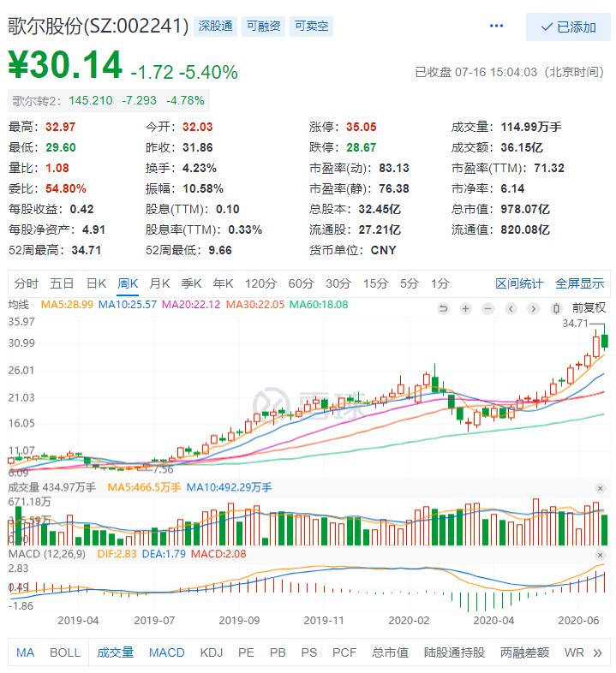The width and height of the screenshot is (616, 673).
Task: Toggle the MACD indicator at bottom
Action: pos(167,652)
